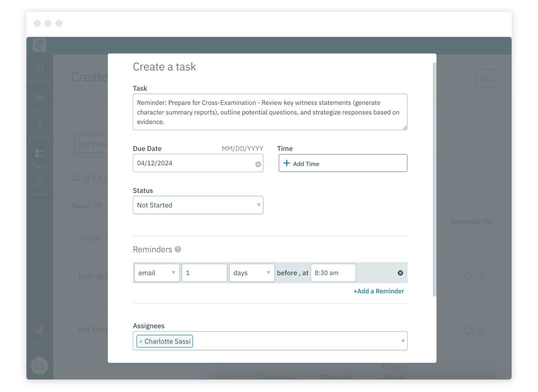Click Add a Reminder
Viewport: 538px width, 392px height.
coord(378,291)
